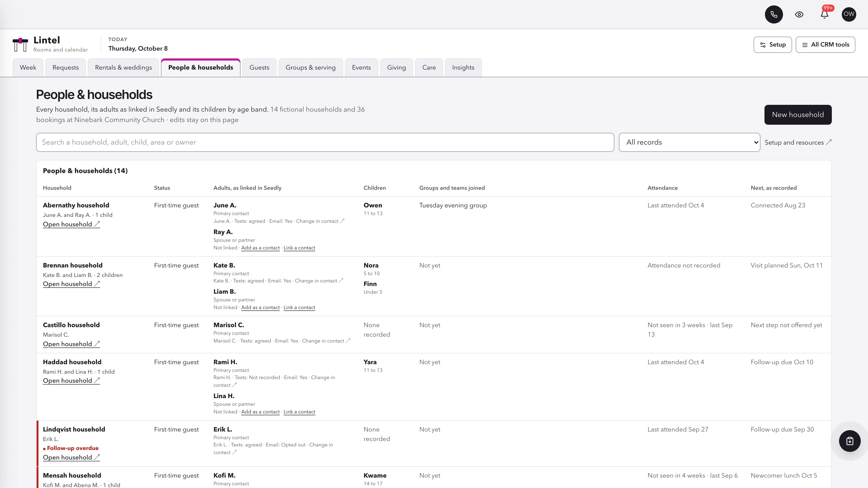View the Insights tab
Viewport: 868px width, 488px height.
[463, 68]
